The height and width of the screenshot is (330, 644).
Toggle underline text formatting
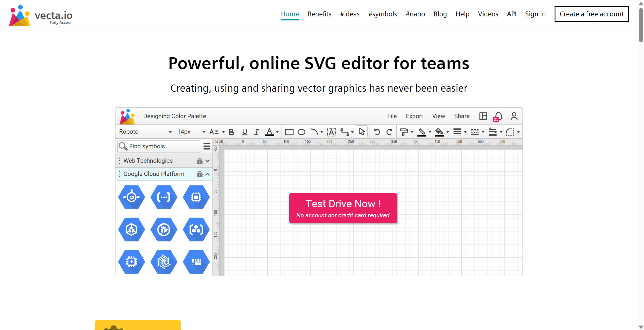[245, 132]
